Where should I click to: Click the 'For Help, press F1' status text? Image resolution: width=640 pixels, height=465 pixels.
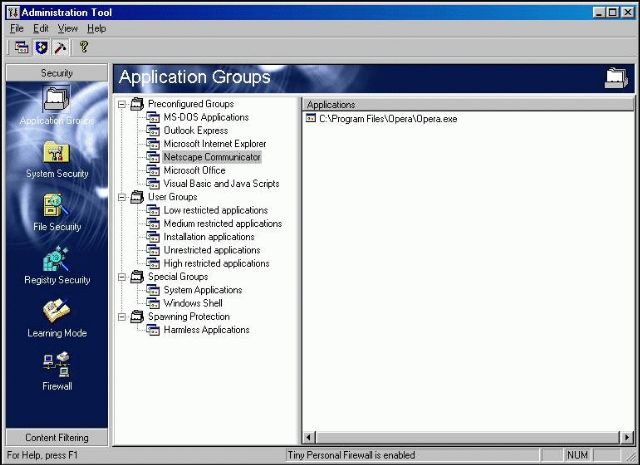[42, 455]
